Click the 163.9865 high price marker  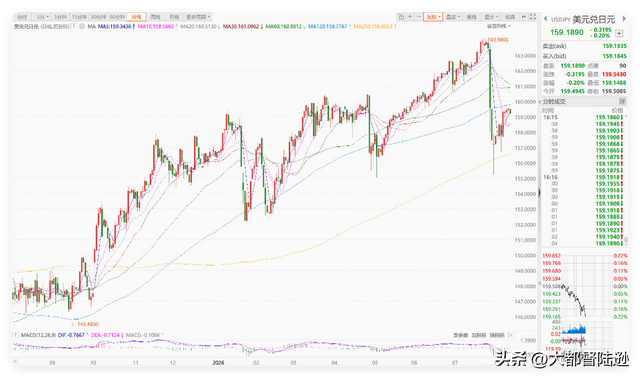pos(498,40)
